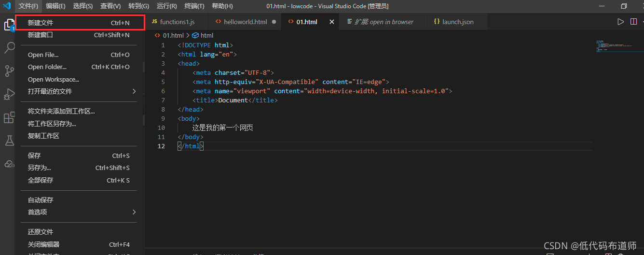Open the Explorer view in activity bar

(x=9, y=25)
